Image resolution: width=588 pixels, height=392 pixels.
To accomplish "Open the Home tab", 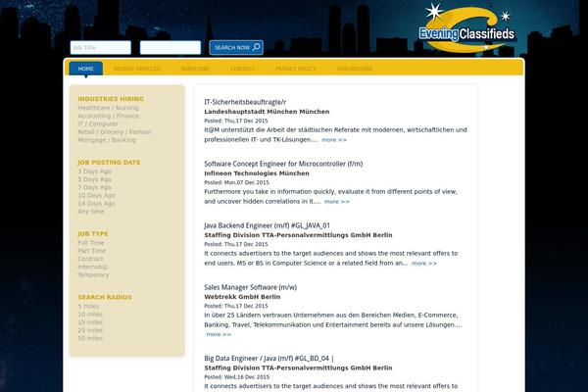I will point(86,69).
